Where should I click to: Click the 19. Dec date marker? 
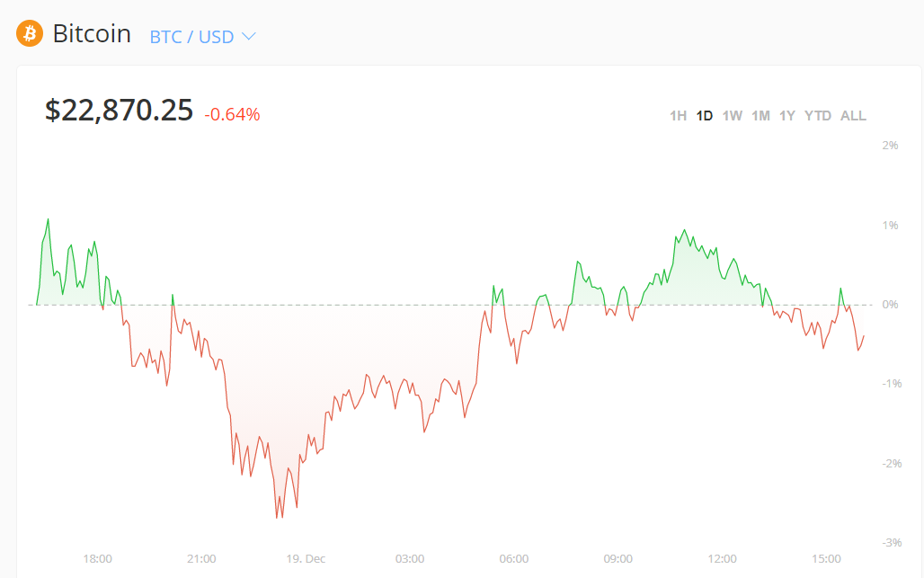pyautogui.click(x=306, y=559)
